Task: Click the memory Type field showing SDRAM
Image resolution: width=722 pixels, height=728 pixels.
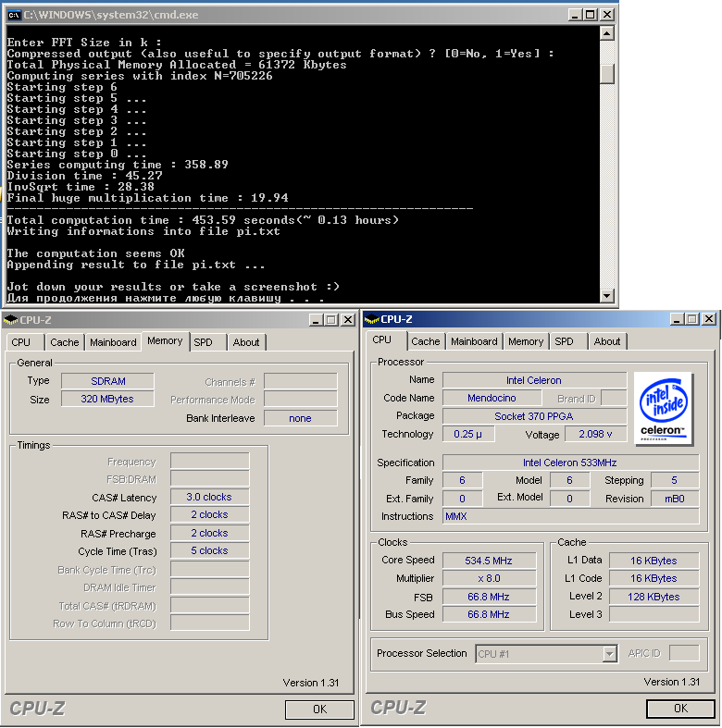Action: coord(107,381)
